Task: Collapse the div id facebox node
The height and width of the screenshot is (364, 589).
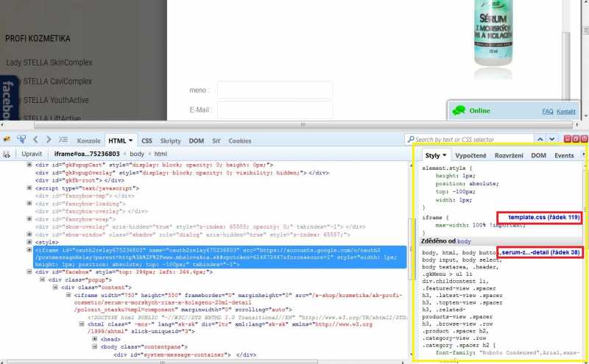Action: 29,272
